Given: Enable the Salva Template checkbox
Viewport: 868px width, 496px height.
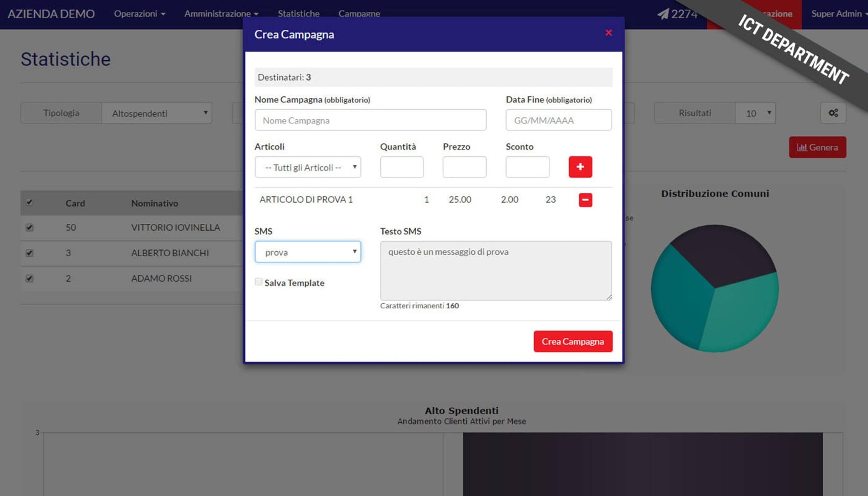Looking at the screenshot, I should 258,282.
